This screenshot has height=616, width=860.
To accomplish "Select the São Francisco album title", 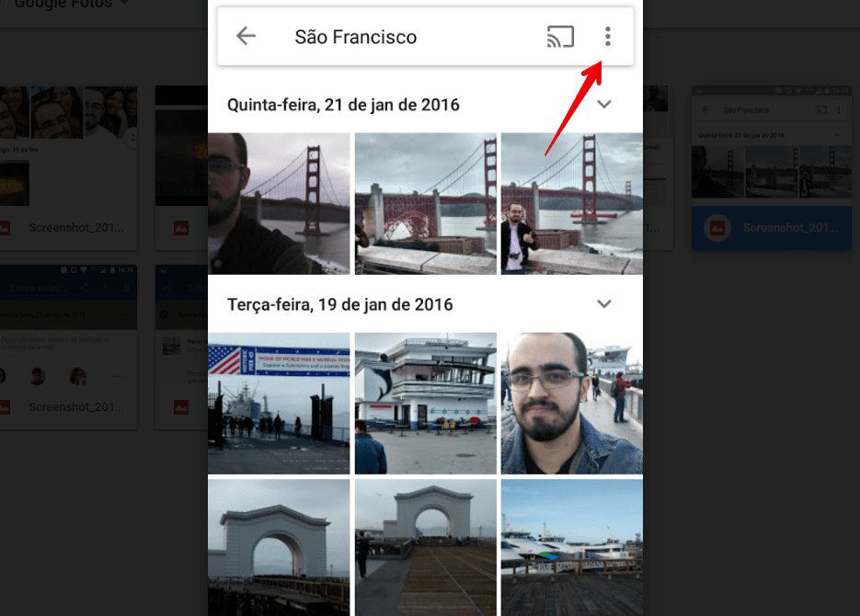I will point(356,37).
